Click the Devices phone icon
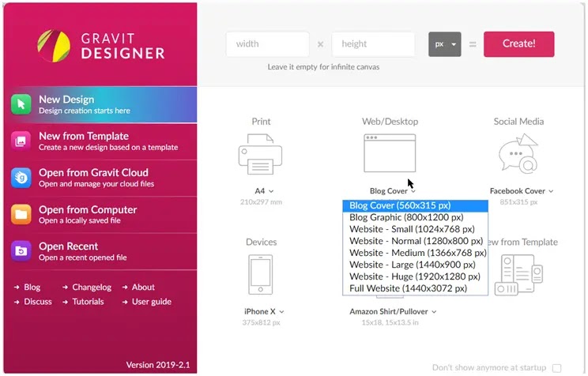Viewport: 588px width, 376px height. [261, 275]
